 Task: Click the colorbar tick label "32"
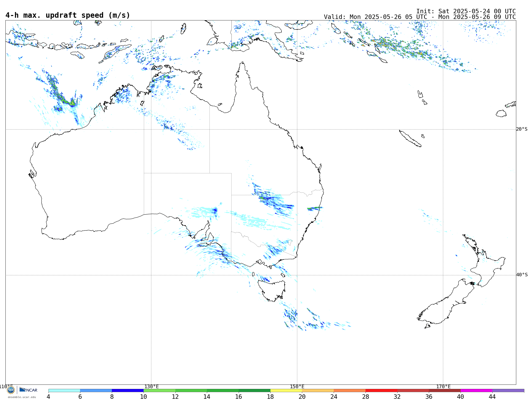click(397, 397)
